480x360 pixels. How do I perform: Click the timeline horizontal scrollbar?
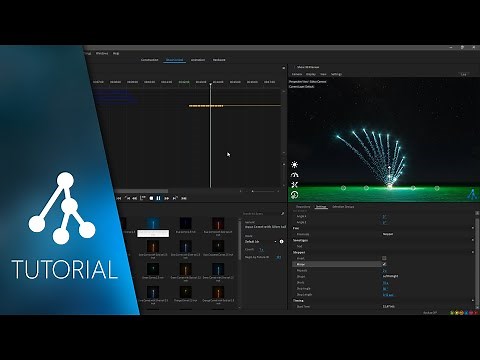pyautogui.click(x=142, y=191)
